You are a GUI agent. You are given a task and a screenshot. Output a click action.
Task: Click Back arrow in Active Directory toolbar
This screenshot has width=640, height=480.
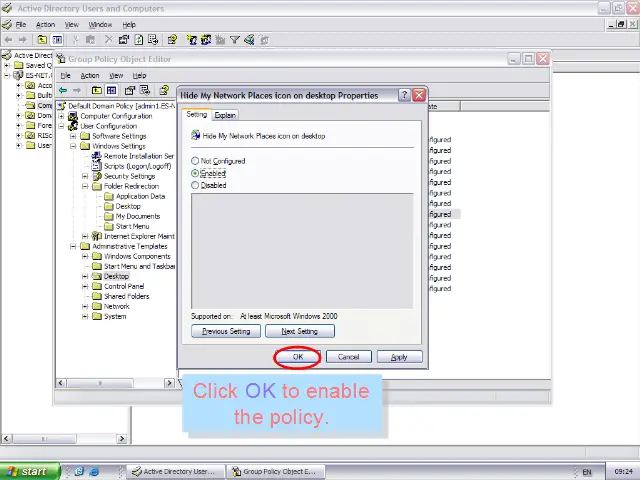point(9,40)
